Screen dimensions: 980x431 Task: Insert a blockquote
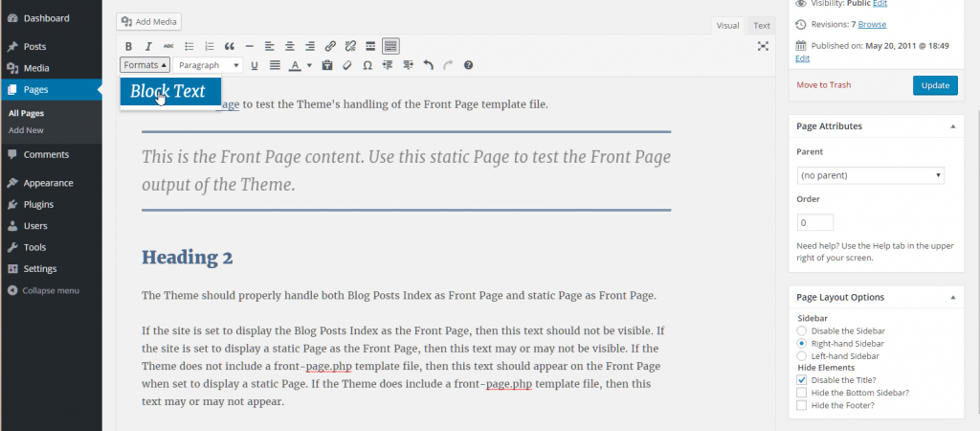click(x=229, y=46)
